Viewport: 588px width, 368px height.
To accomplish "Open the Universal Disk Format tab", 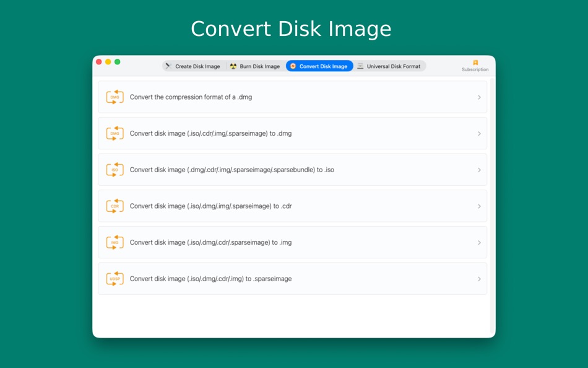I will coord(390,66).
